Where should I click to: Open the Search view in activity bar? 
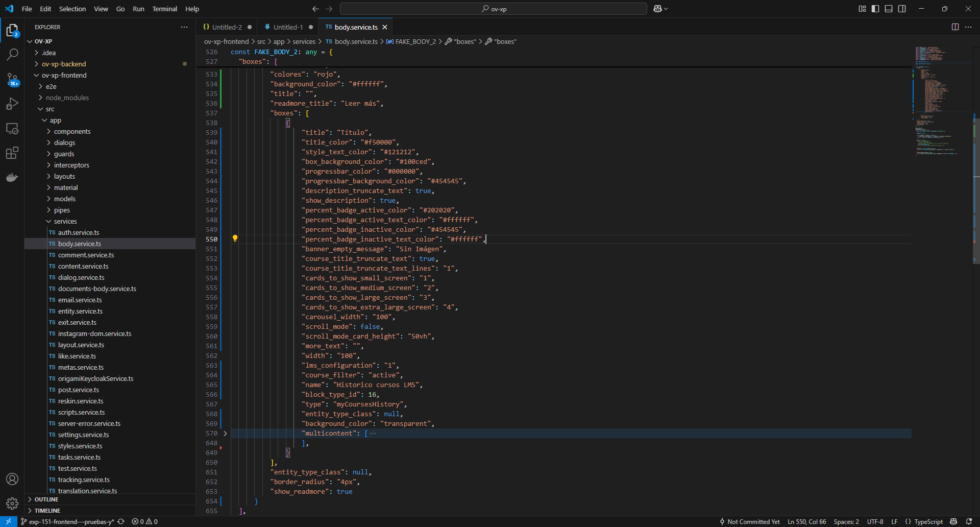coord(12,54)
